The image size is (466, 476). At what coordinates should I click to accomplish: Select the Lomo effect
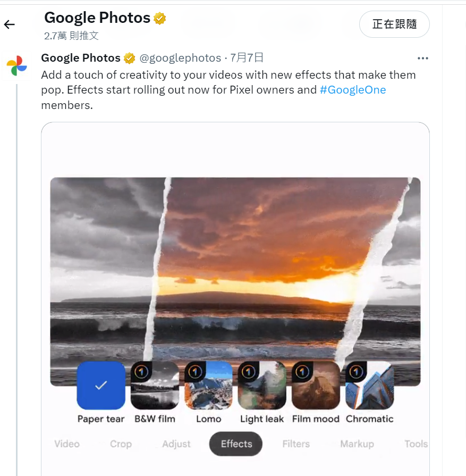(208, 386)
